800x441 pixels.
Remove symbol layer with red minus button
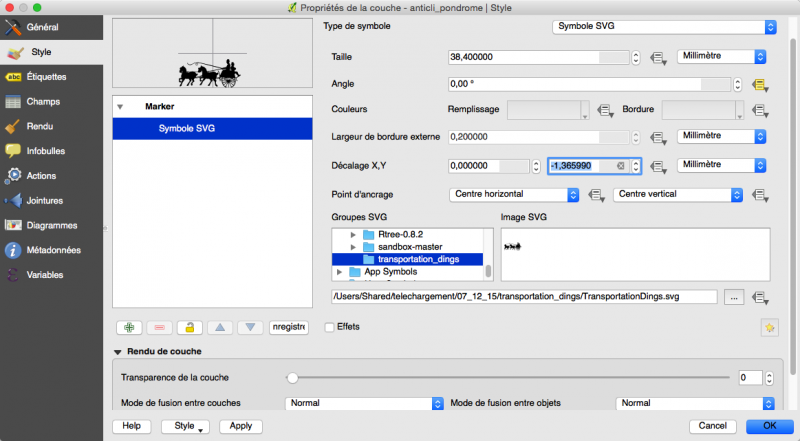[x=159, y=327]
